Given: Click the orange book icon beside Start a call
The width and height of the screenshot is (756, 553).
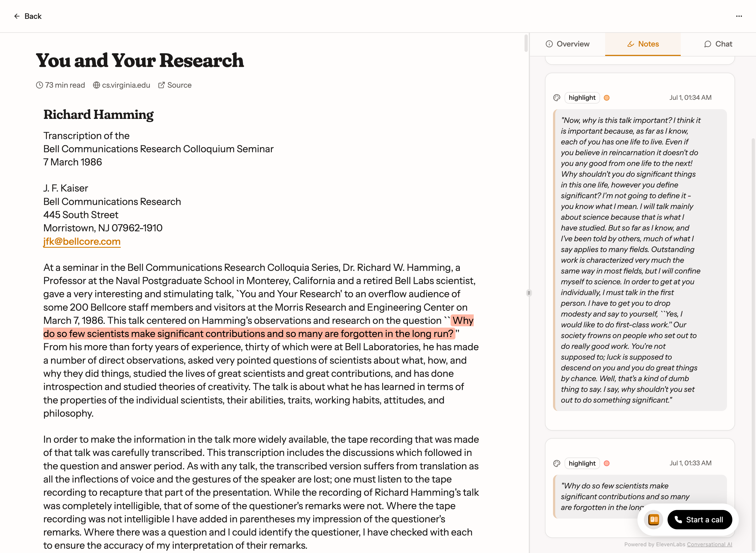Looking at the screenshot, I should pos(653,520).
